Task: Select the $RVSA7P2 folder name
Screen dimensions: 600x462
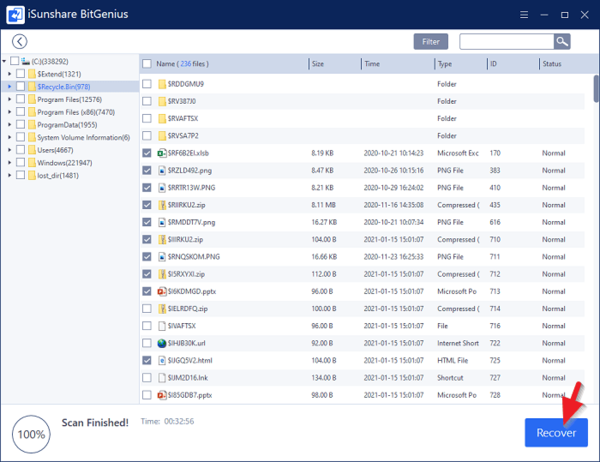Action: point(183,136)
